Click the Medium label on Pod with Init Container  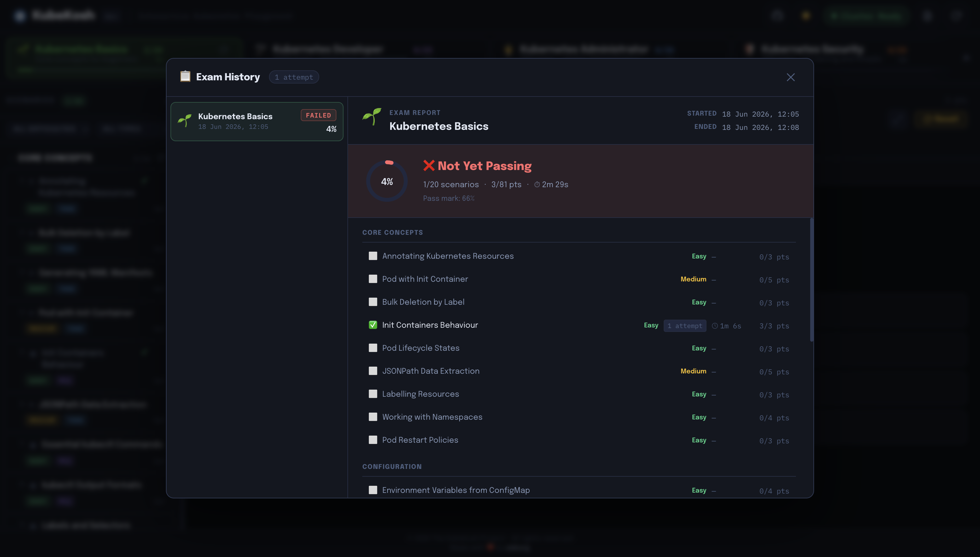[693, 279]
